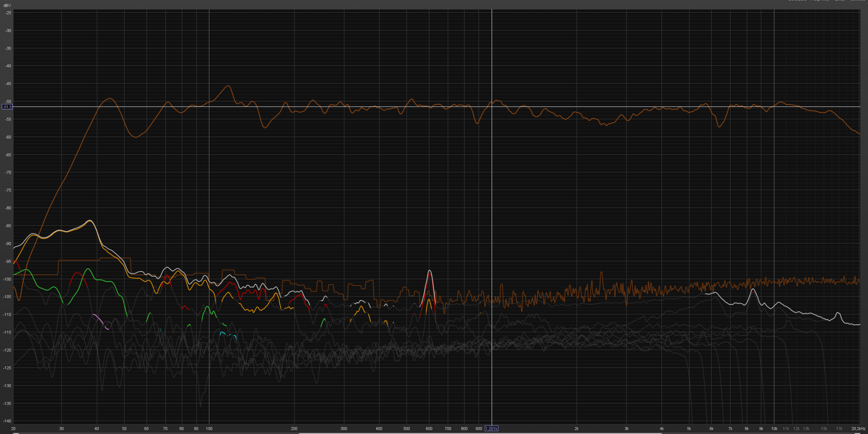Click the 5k tick label on the frequency axis
The height and width of the screenshot is (434, 868).
(x=689, y=428)
